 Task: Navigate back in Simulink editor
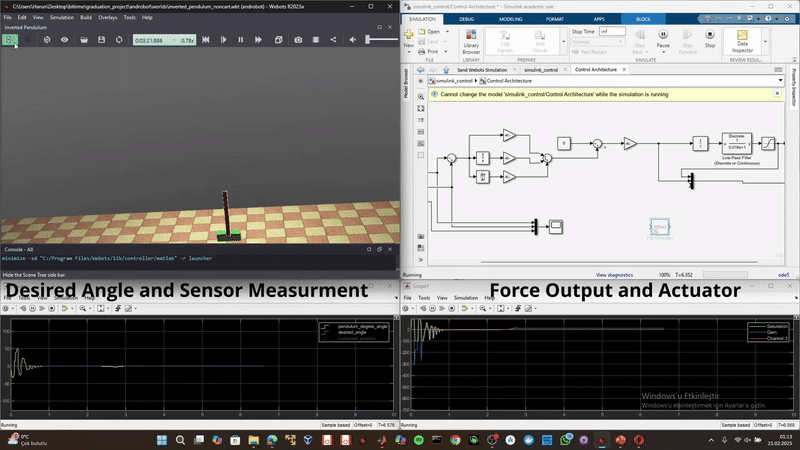[420, 70]
